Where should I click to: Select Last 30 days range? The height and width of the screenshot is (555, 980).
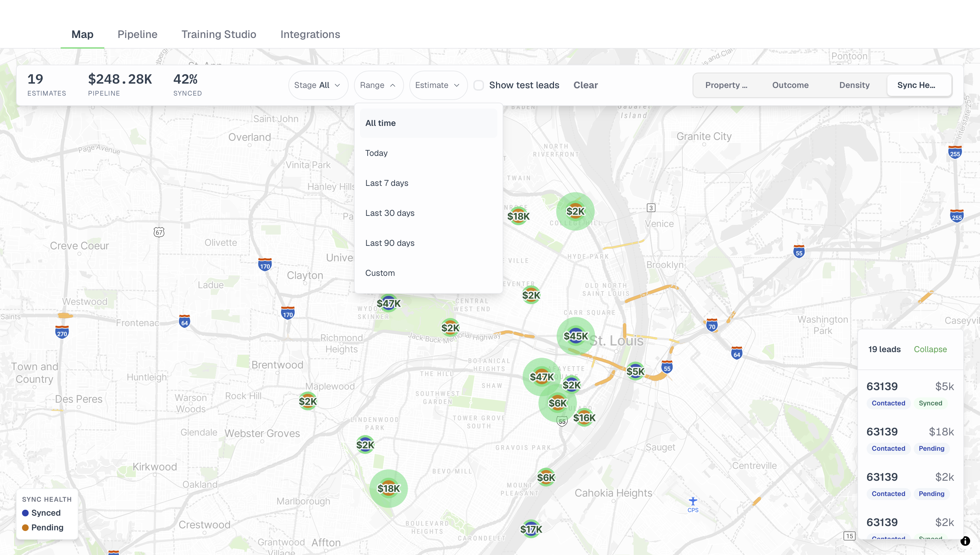[428, 213]
